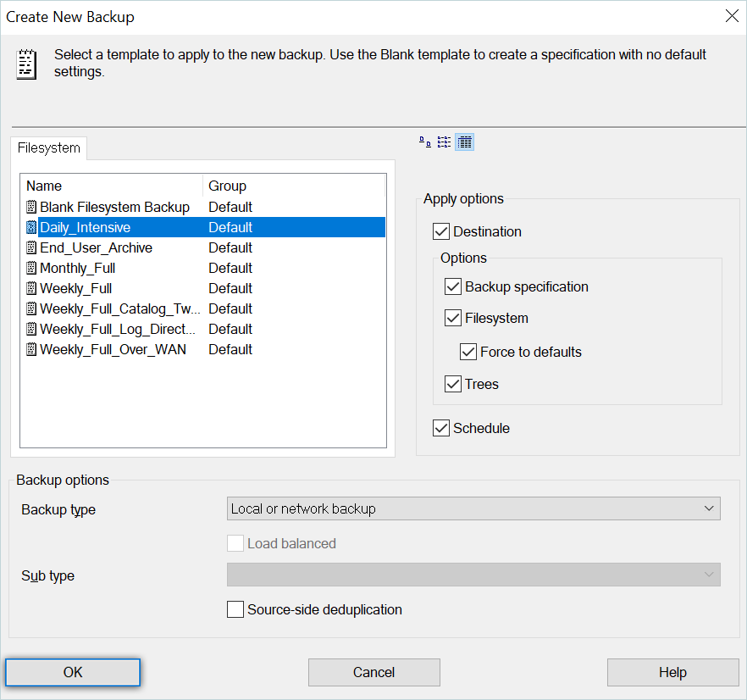
Task: Click the Weekly_Full template icon
Action: (x=31, y=288)
